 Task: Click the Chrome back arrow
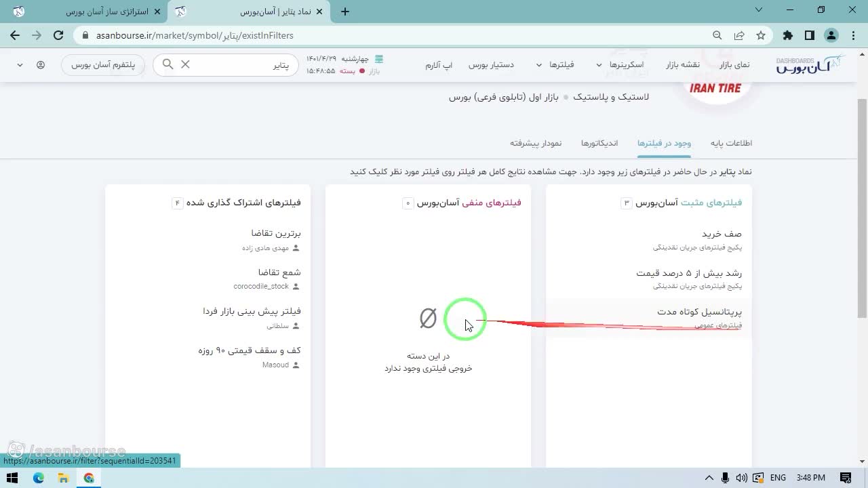pos(15,35)
